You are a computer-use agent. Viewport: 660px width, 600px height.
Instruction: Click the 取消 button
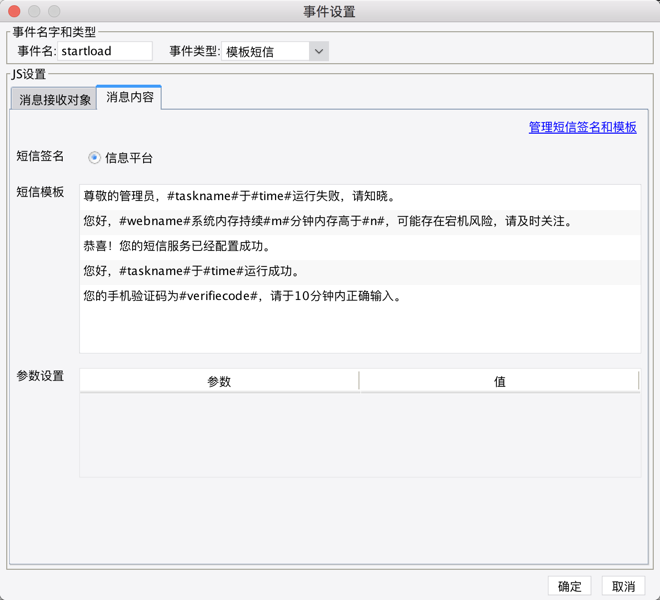coord(623,586)
